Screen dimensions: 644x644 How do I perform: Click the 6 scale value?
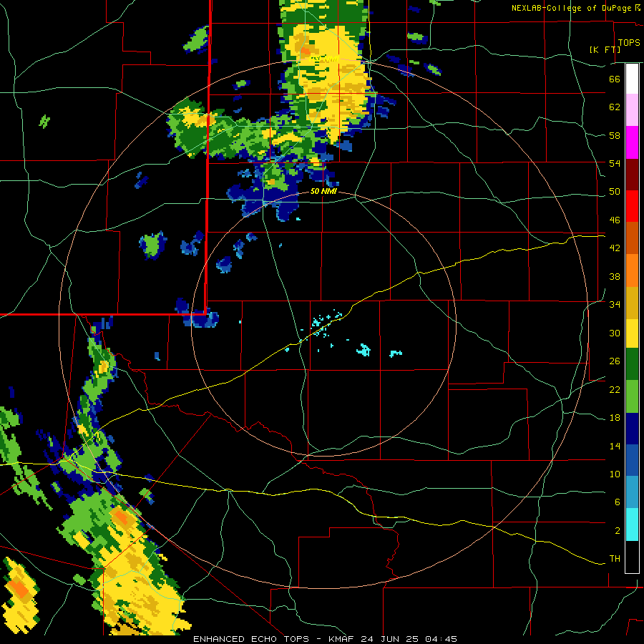(618, 502)
